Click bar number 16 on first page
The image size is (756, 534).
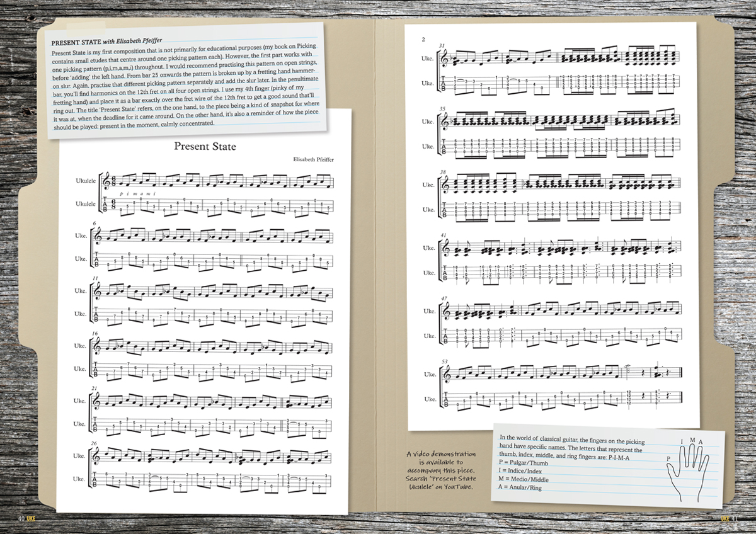pyautogui.click(x=95, y=333)
